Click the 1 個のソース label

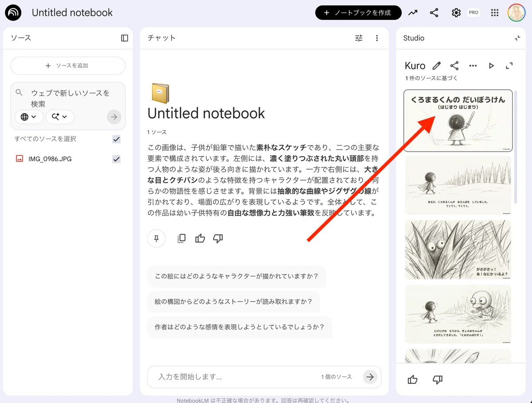[336, 377]
